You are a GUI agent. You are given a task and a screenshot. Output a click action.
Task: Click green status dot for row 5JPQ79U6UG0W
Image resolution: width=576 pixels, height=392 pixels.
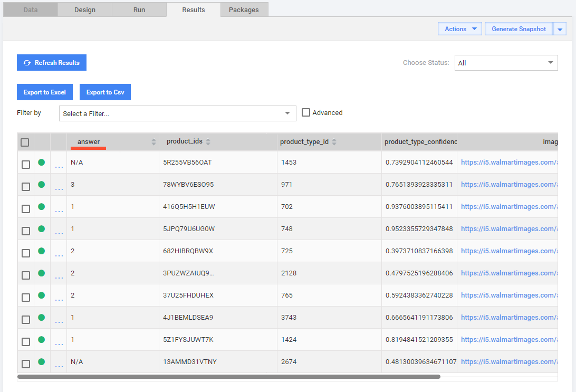(42, 228)
